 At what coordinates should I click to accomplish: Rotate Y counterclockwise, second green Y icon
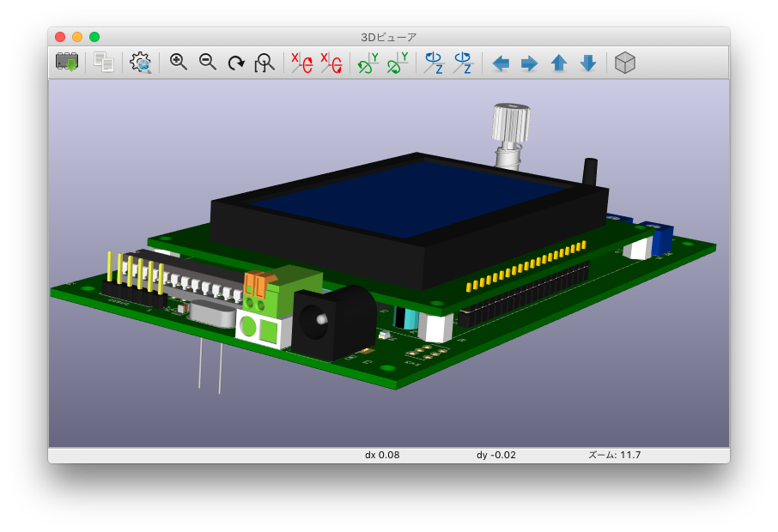click(398, 63)
